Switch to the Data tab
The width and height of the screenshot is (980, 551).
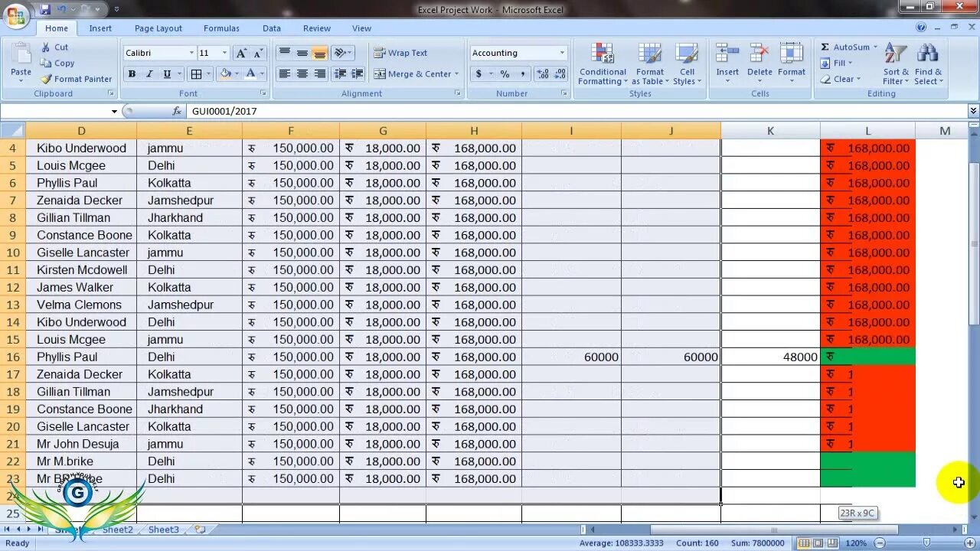pos(272,28)
